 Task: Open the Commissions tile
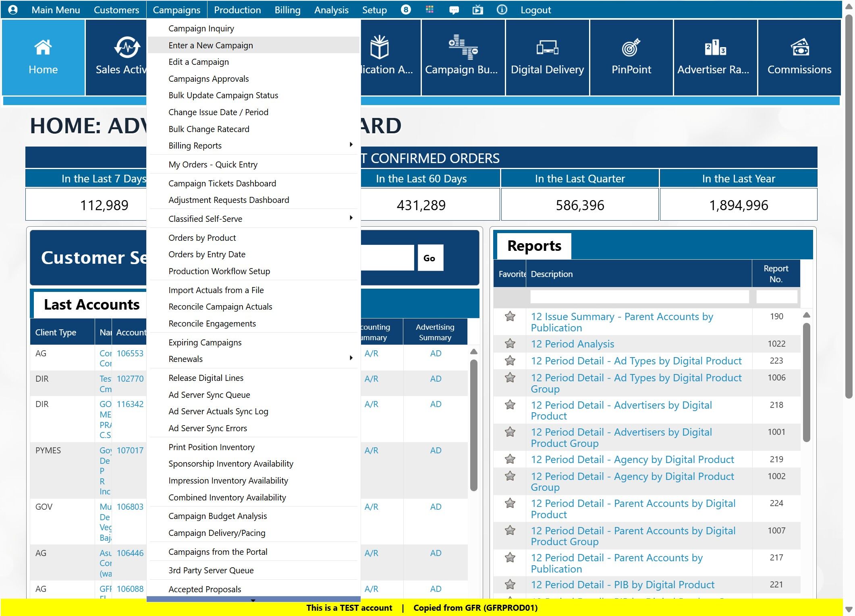tap(799, 57)
